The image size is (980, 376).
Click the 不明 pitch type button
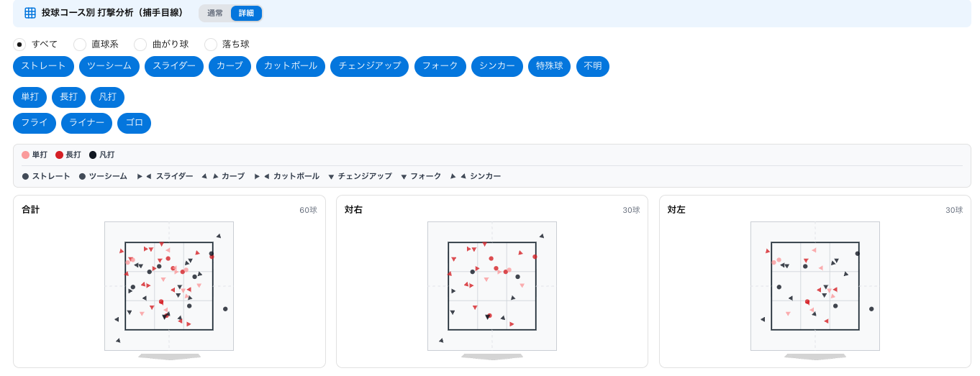pos(593,66)
